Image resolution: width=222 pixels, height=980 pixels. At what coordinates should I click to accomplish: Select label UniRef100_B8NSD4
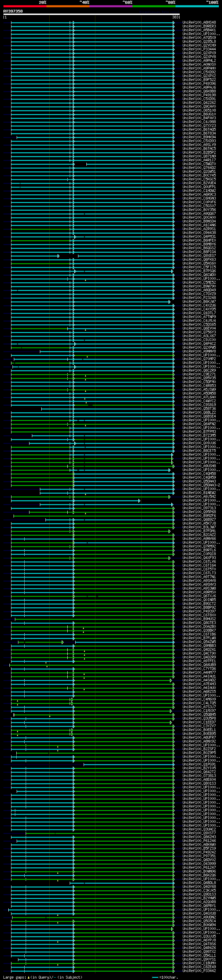(199, 221)
